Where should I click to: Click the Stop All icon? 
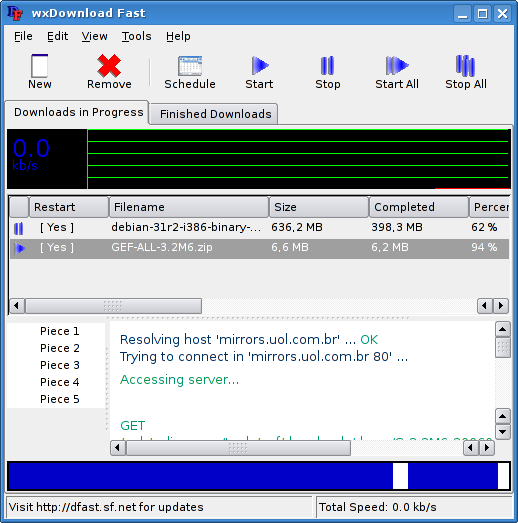465,65
